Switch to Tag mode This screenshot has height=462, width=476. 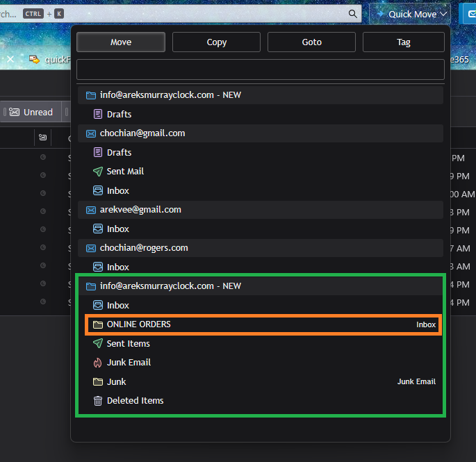click(403, 42)
